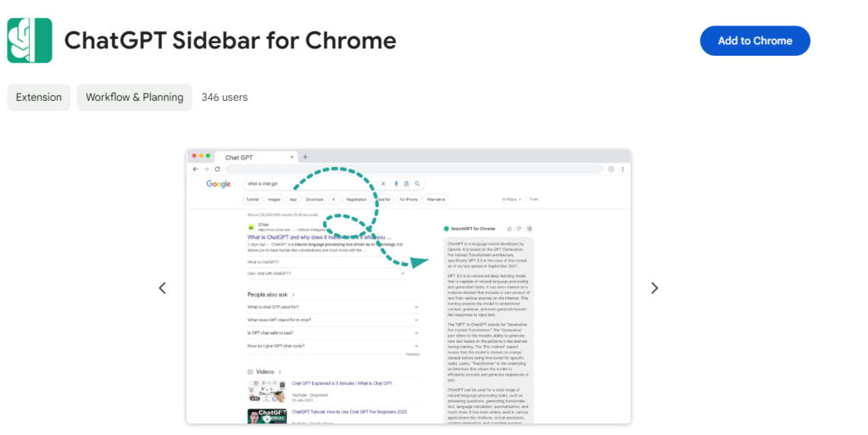Open the Workflow & Planning category chip
The image size is (868, 435).
point(135,98)
